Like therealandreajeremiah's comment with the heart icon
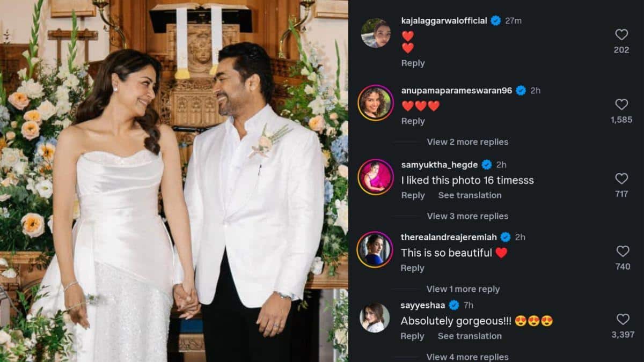Image resolution: width=644 pixels, height=362 pixels. [x=623, y=251]
